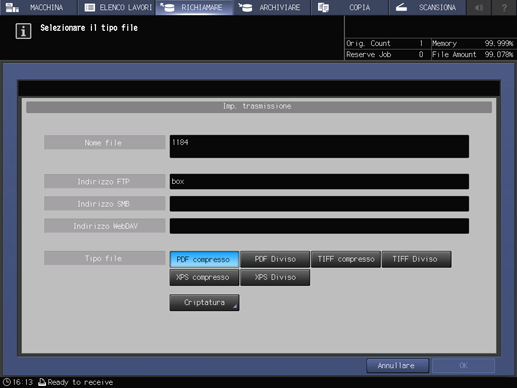Click the Imp. trasmissione header
This screenshot has height=388, width=517.
coord(259,107)
